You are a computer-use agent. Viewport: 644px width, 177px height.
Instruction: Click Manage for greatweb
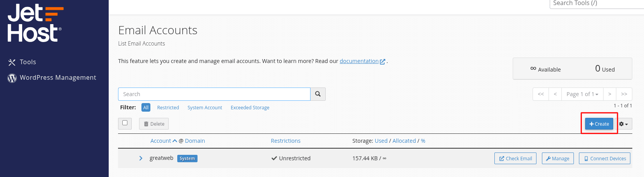[558, 158]
